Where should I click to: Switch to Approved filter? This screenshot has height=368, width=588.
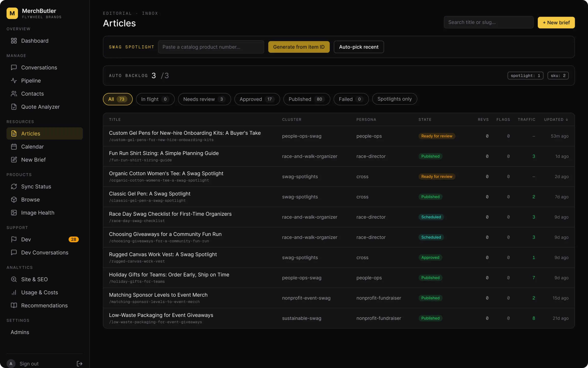257,99
